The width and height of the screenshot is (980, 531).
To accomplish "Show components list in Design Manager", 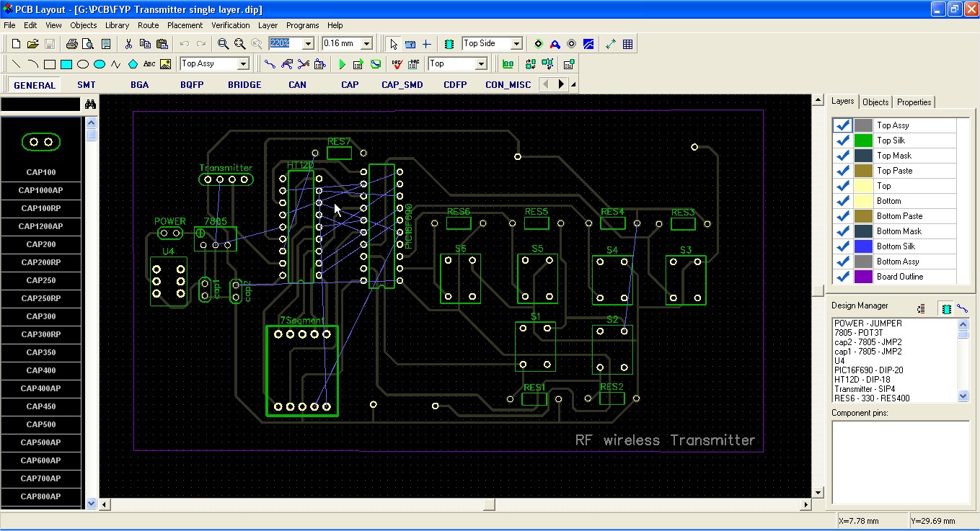I will [x=946, y=308].
